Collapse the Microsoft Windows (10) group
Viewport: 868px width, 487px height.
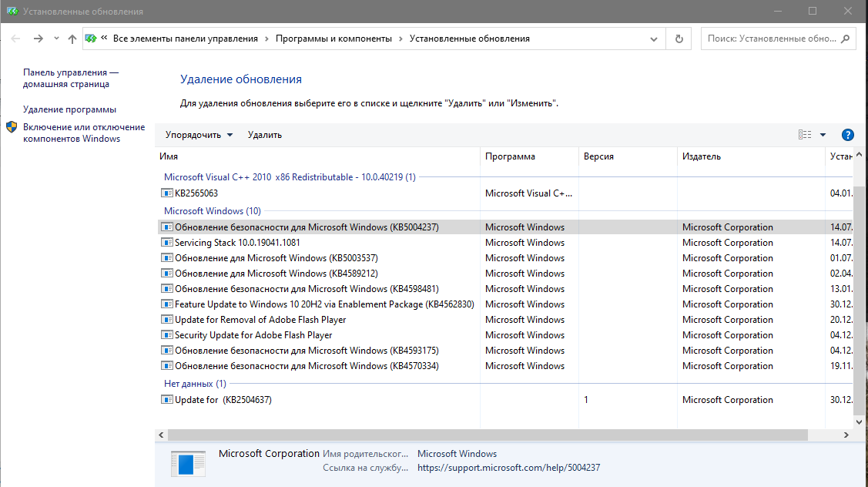(212, 211)
